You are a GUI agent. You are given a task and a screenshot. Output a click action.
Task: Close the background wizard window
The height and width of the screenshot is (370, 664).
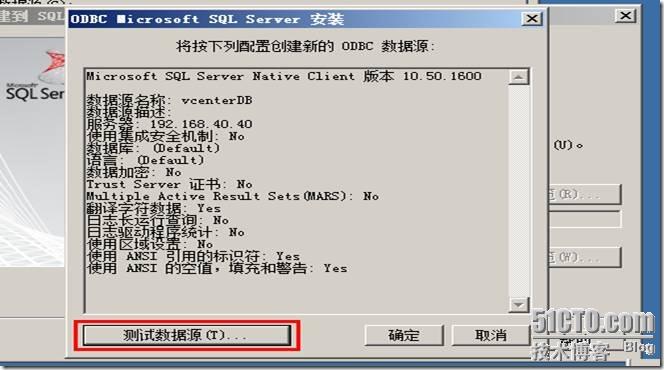[x=625, y=16]
